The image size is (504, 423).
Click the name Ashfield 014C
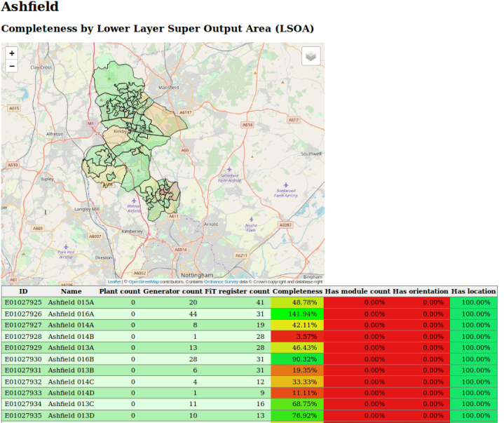[71, 382]
